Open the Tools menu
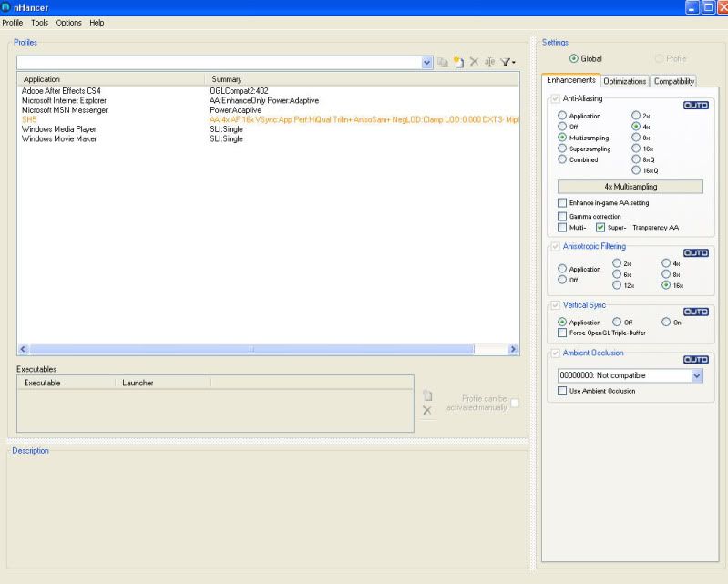Screen dimensions: 728x584 coord(39,23)
